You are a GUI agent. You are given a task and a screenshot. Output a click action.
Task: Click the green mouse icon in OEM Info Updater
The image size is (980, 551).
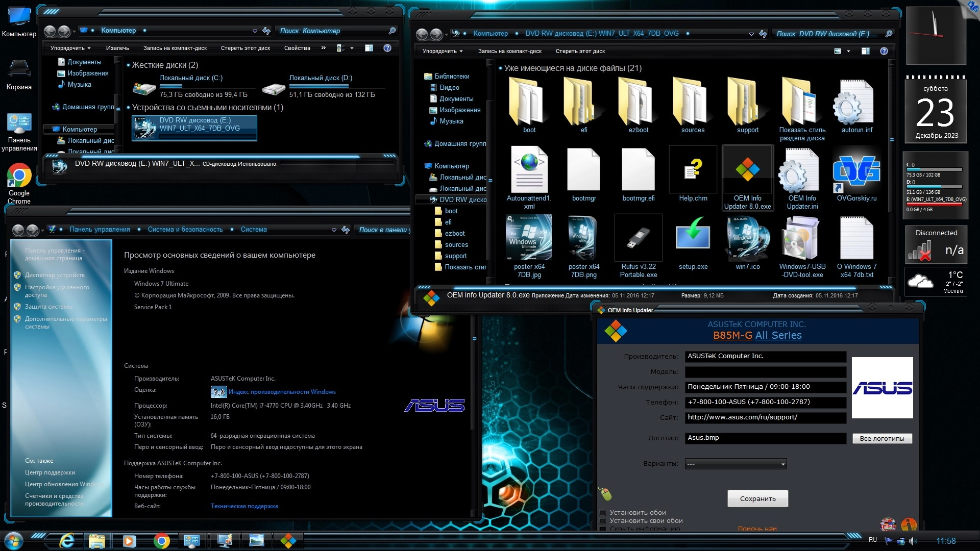tap(605, 494)
